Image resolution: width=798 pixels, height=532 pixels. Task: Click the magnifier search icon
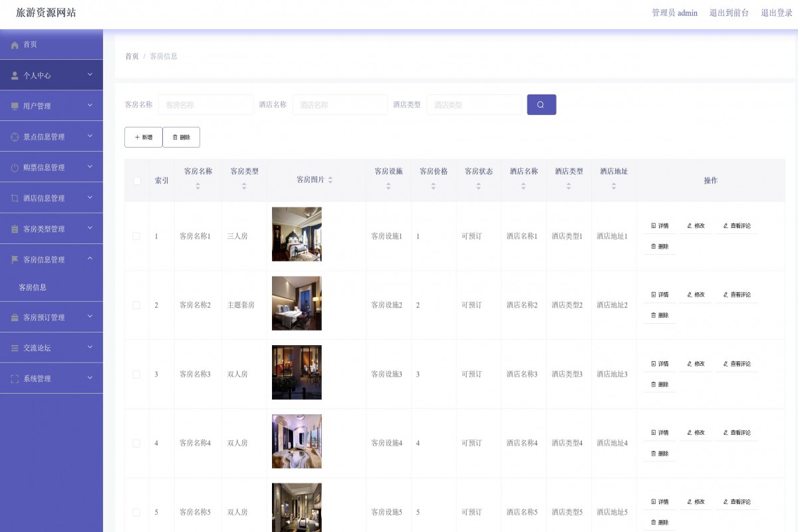coord(541,104)
